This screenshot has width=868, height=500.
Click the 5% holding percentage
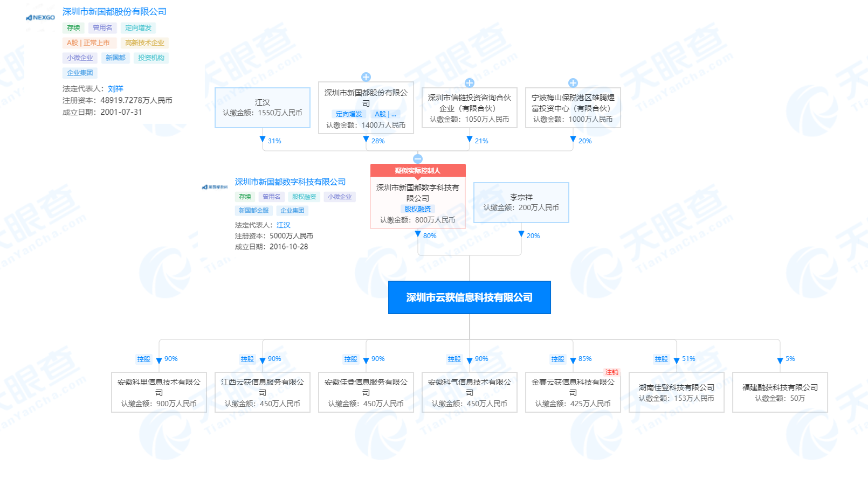point(790,359)
